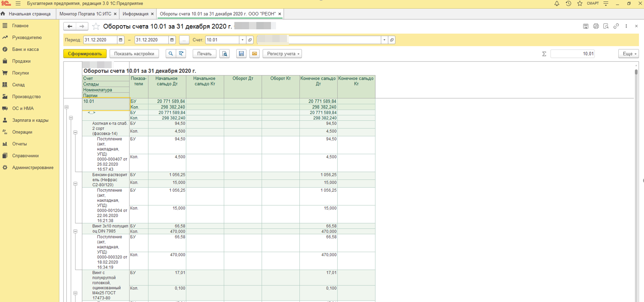Open calendar picker for start period date
The height and width of the screenshot is (302, 644).
click(x=121, y=40)
